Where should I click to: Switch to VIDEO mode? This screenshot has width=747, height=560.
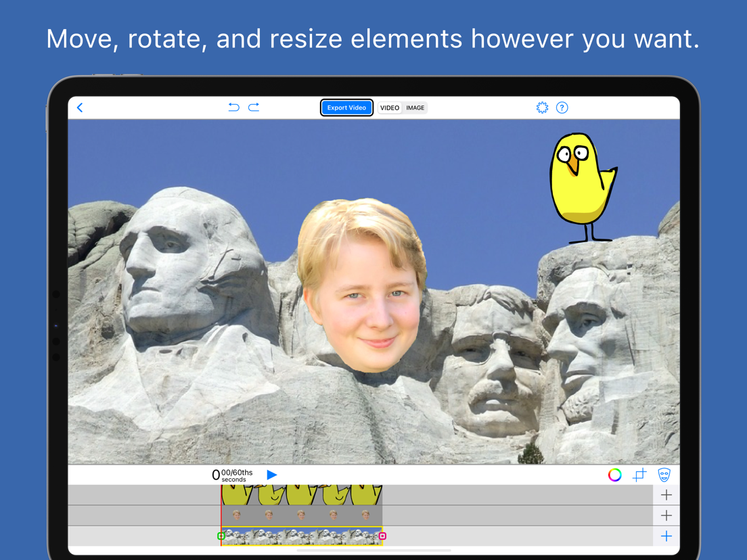[390, 108]
